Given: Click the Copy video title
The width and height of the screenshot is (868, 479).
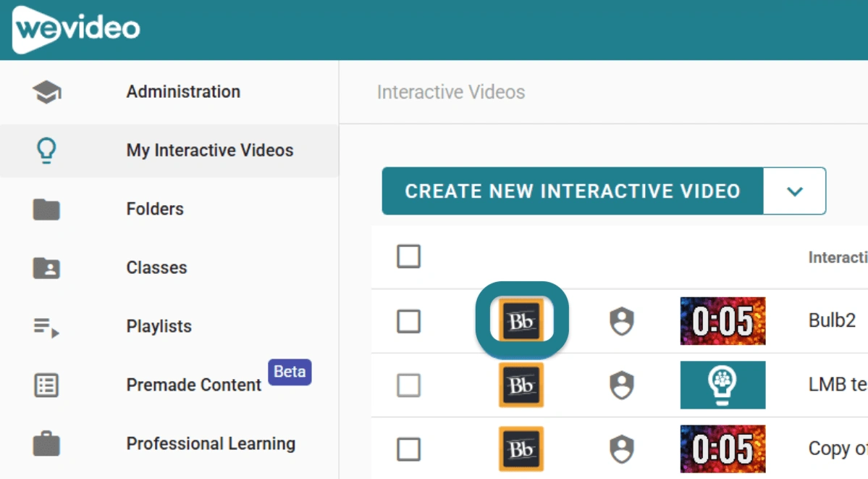Looking at the screenshot, I should pos(838,449).
